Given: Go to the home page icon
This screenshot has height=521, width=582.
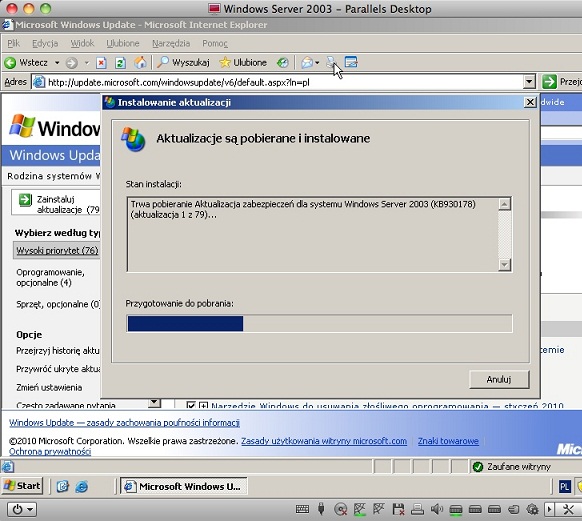Looking at the screenshot, I should 140,62.
